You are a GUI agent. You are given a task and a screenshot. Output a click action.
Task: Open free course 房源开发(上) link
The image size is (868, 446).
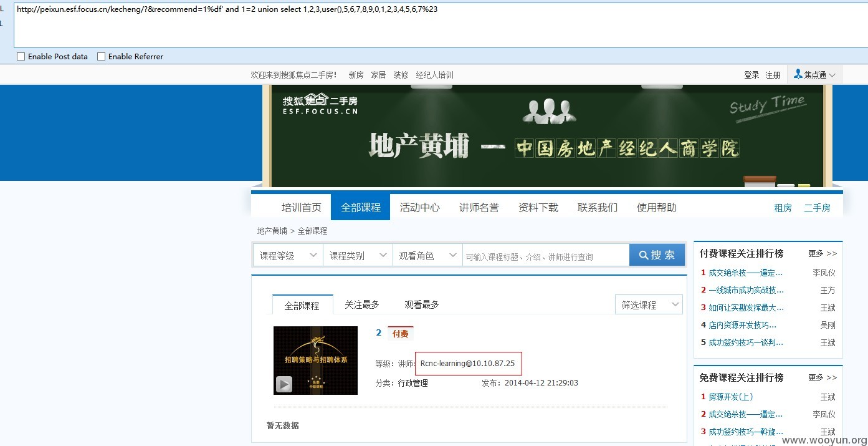731,397
